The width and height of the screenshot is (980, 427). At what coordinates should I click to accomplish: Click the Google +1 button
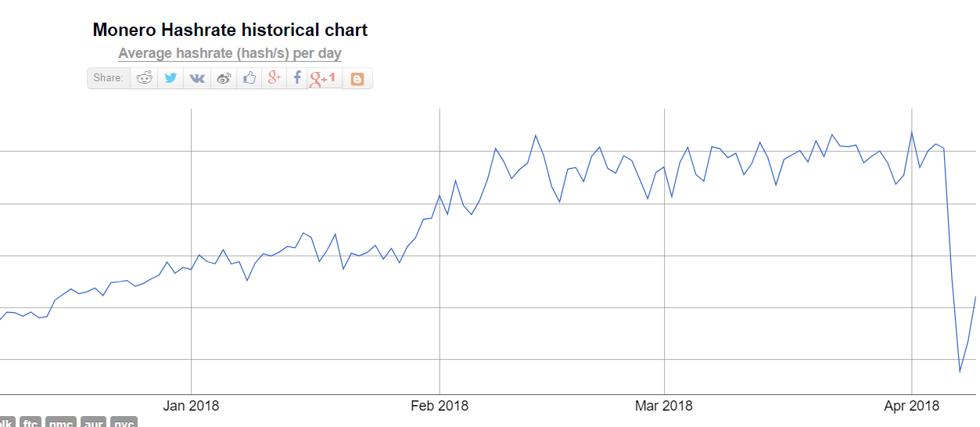click(x=323, y=78)
